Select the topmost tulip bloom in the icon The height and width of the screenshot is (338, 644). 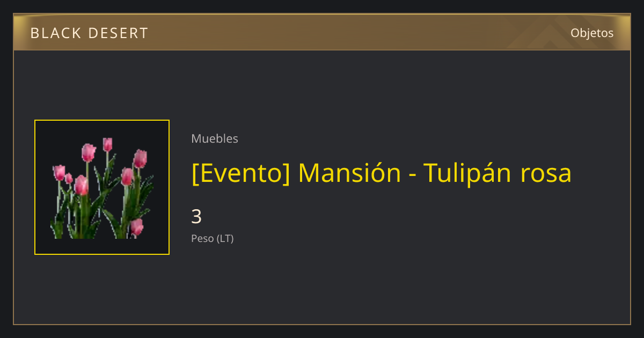click(x=107, y=144)
